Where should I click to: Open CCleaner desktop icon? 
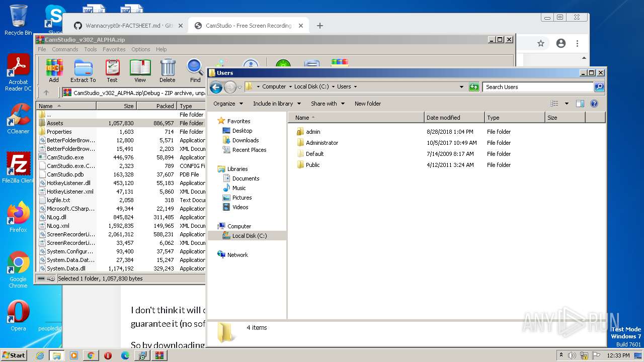19,119
